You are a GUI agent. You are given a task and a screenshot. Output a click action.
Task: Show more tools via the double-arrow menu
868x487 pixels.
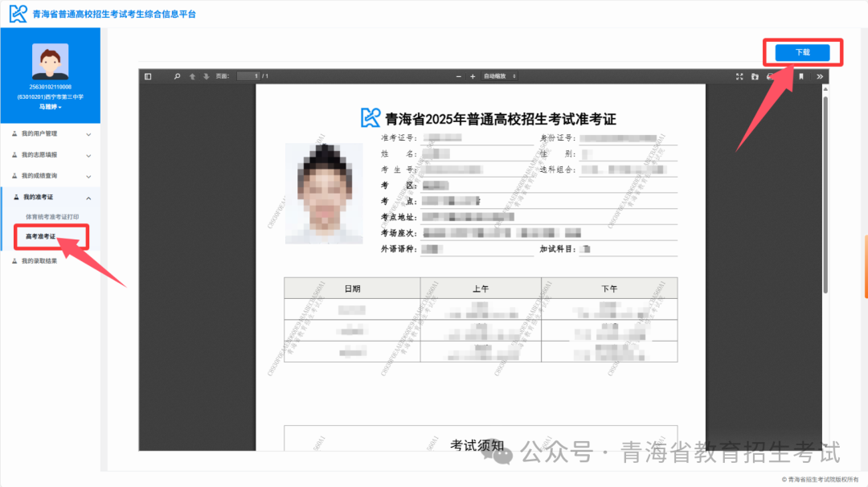pyautogui.click(x=820, y=76)
